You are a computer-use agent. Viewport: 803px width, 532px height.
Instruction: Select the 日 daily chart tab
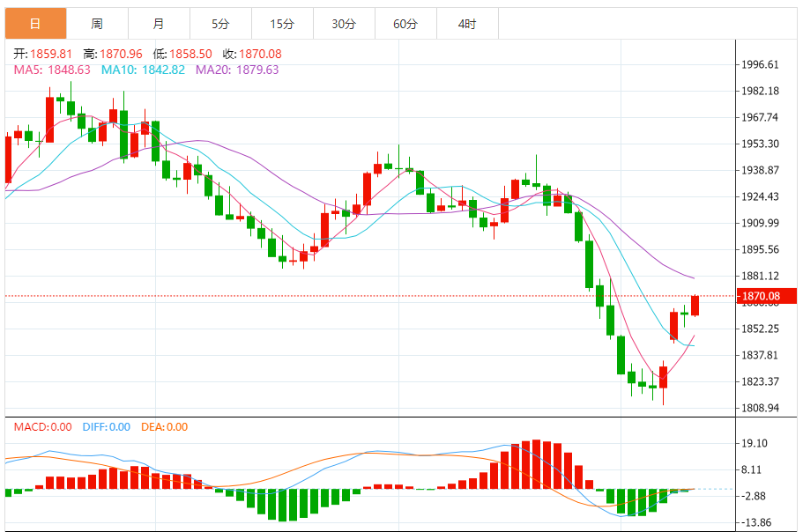pos(36,24)
